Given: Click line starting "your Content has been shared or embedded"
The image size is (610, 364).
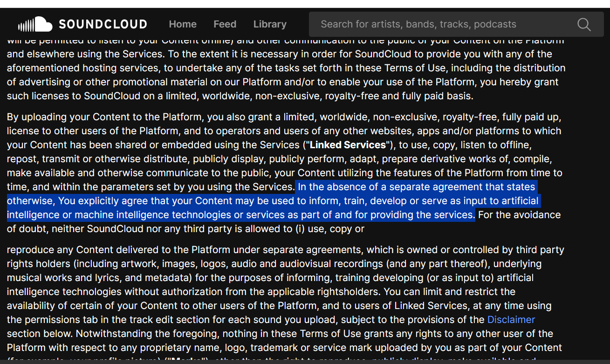Looking at the screenshot, I should 269,145.
